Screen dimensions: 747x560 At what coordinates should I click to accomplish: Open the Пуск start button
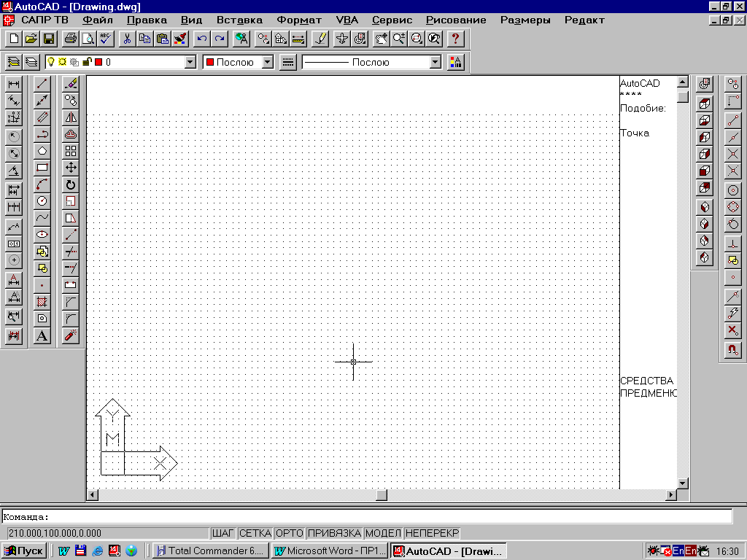click(24, 551)
